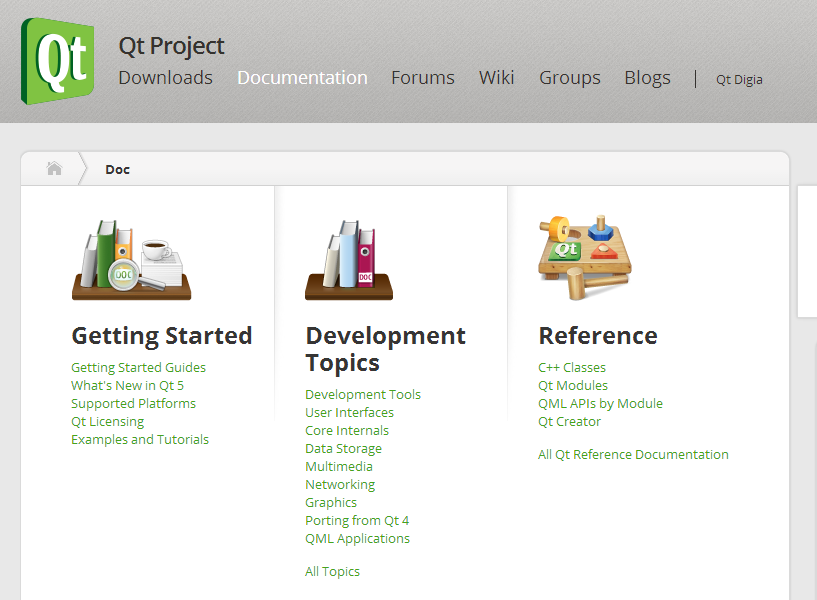
Task: Open QML Applications link
Action: [357, 539]
